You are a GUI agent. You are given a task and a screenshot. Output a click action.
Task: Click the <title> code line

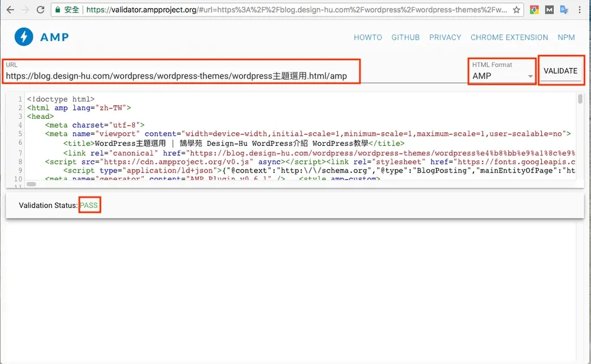point(233,144)
